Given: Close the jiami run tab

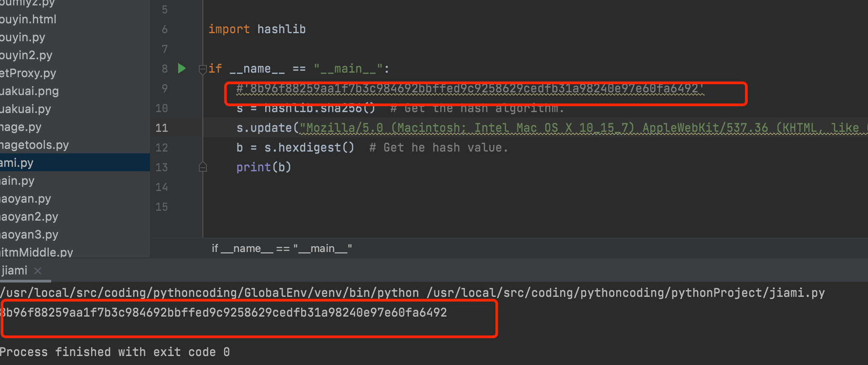Looking at the screenshot, I should click(38, 271).
